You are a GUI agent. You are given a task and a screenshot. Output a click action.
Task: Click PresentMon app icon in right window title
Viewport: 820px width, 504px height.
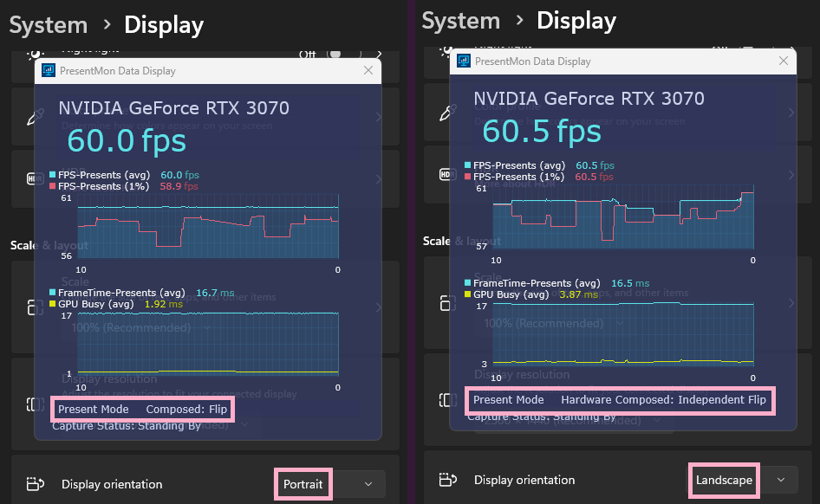tap(464, 61)
